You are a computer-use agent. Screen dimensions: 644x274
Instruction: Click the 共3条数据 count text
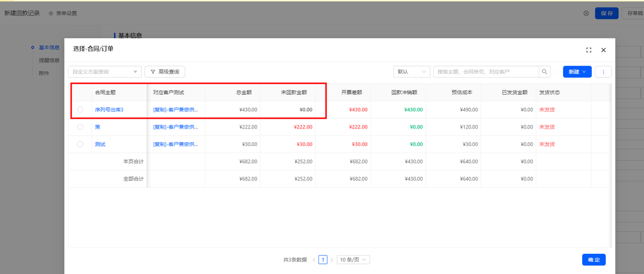295,260
